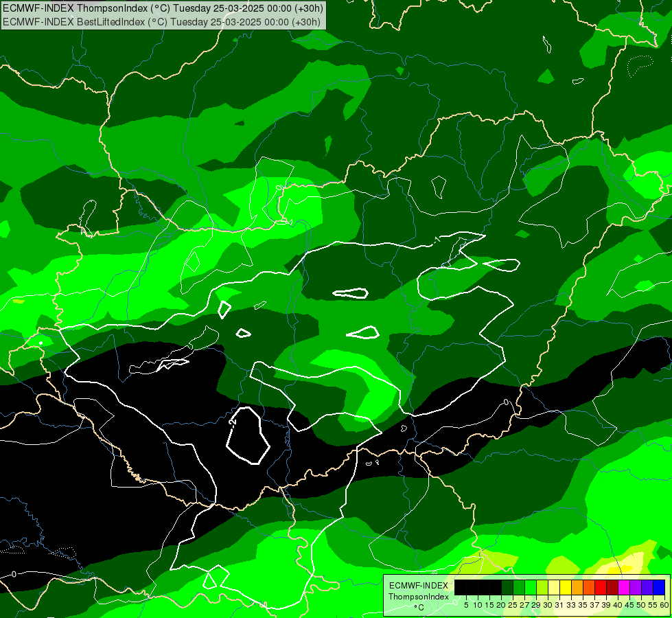
Task: Click the pale yellow 30-31 legend swatch
Action: 554,587
